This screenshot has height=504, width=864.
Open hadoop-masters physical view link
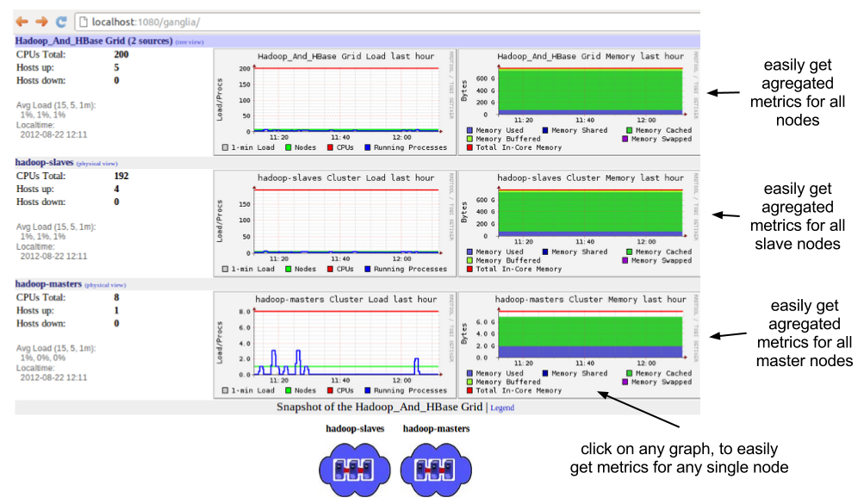click(x=105, y=285)
